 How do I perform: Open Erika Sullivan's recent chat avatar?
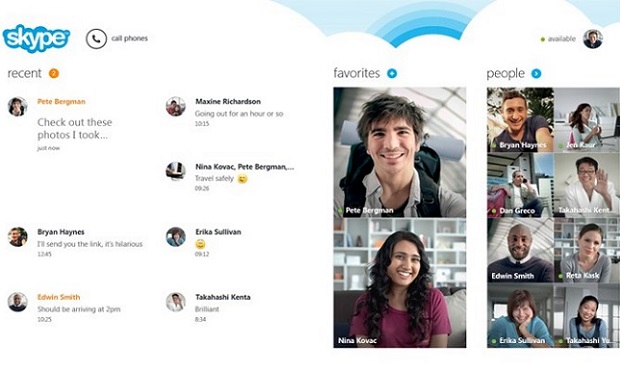[x=176, y=237]
